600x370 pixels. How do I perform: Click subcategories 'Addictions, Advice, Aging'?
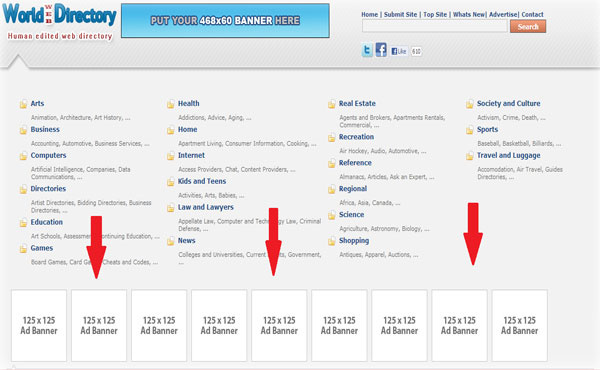point(214,117)
